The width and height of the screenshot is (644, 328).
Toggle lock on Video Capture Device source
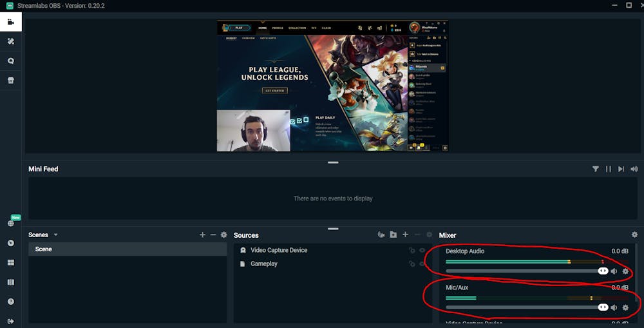412,250
